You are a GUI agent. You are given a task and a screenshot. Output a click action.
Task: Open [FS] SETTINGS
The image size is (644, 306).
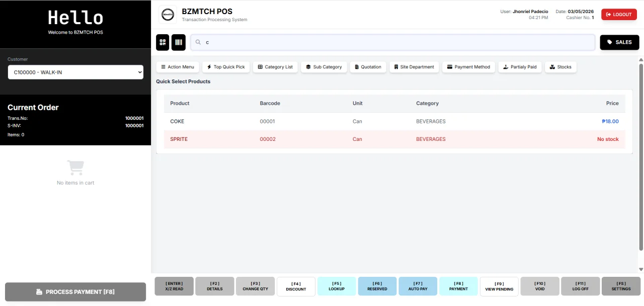click(621, 286)
